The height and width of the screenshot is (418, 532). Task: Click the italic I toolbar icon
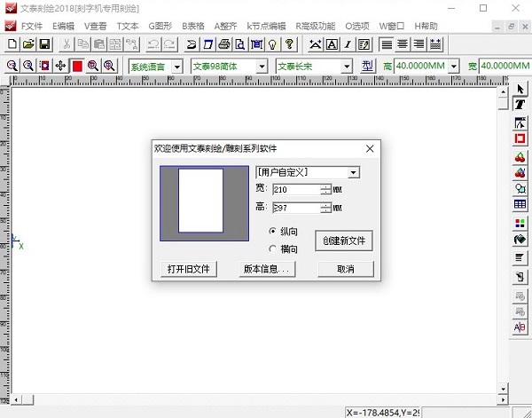[348, 44]
